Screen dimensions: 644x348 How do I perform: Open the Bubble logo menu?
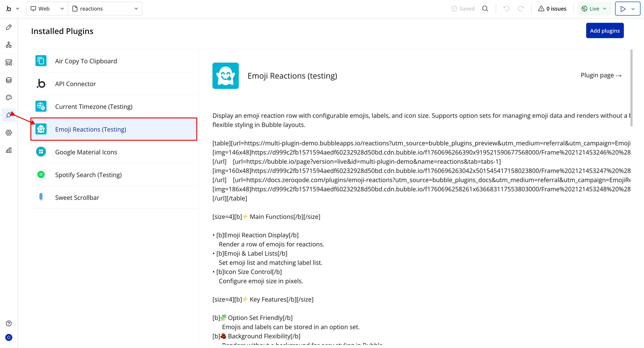click(12, 9)
